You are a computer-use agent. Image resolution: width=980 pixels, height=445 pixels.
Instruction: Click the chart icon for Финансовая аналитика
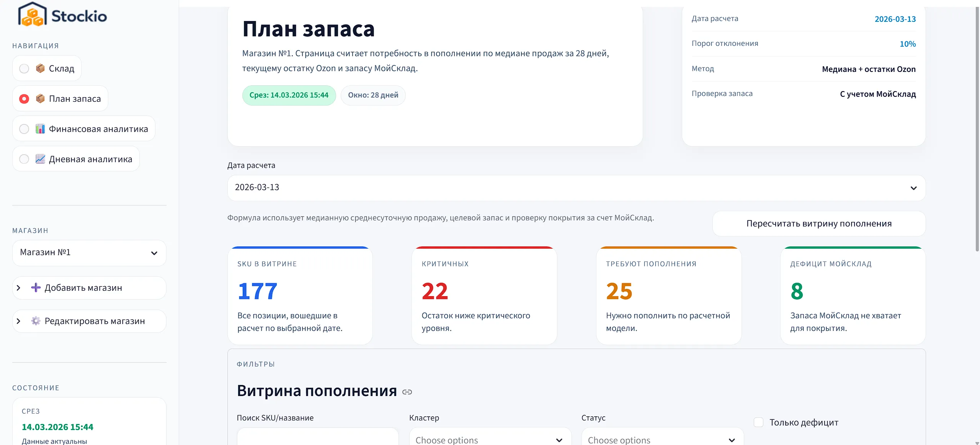41,129
